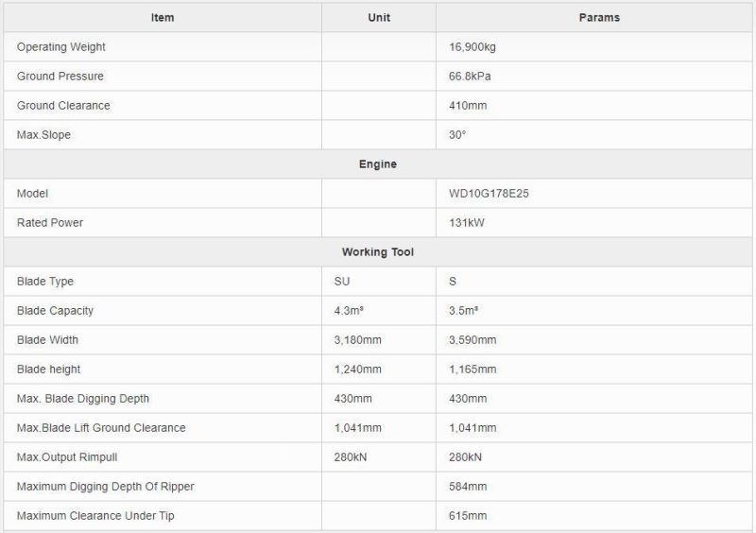The width and height of the screenshot is (756, 533).
Task: Select the Blade height row label
Action: tap(48, 370)
